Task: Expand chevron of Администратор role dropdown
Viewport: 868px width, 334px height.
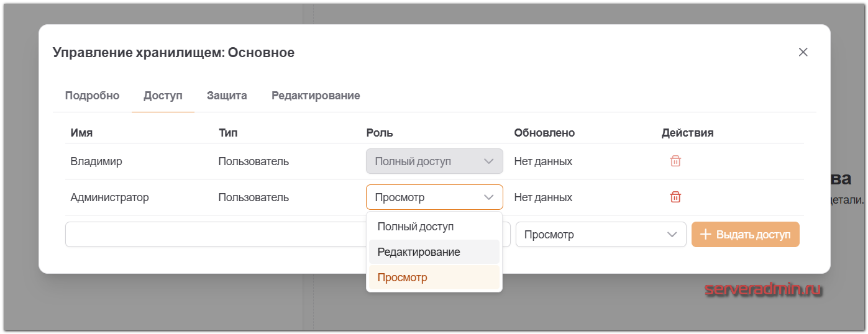Action: (x=488, y=197)
